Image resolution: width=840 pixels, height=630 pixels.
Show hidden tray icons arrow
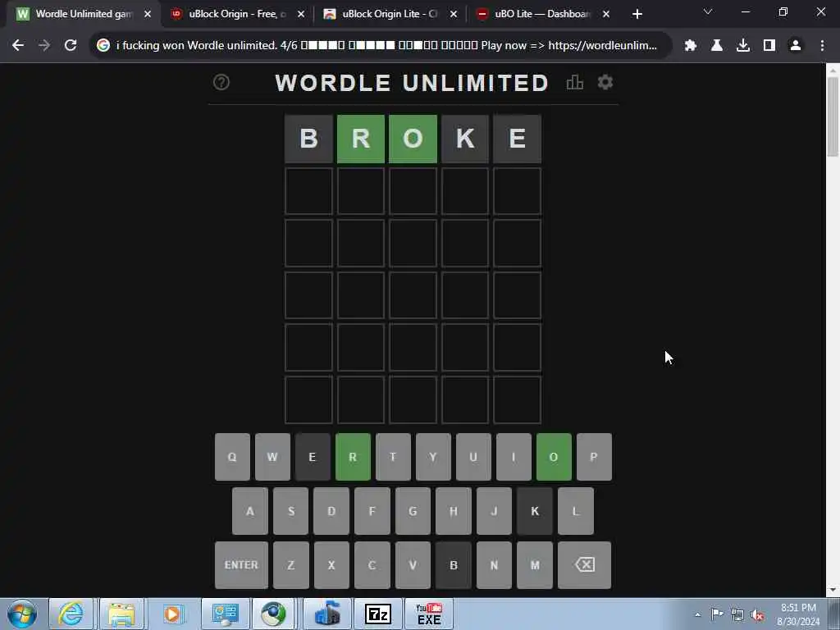(697, 614)
